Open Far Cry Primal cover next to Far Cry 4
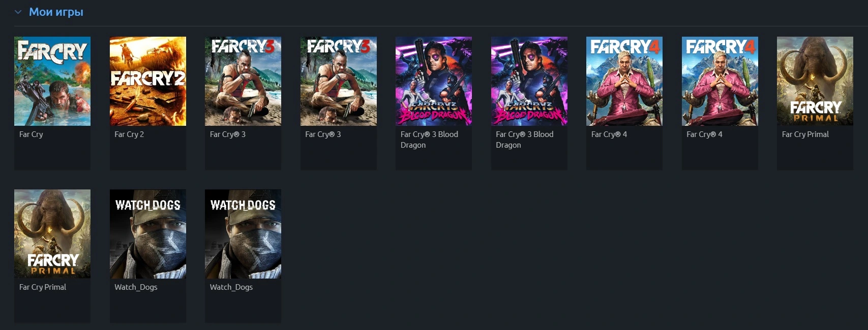This screenshot has width=868, height=330. coord(815,81)
